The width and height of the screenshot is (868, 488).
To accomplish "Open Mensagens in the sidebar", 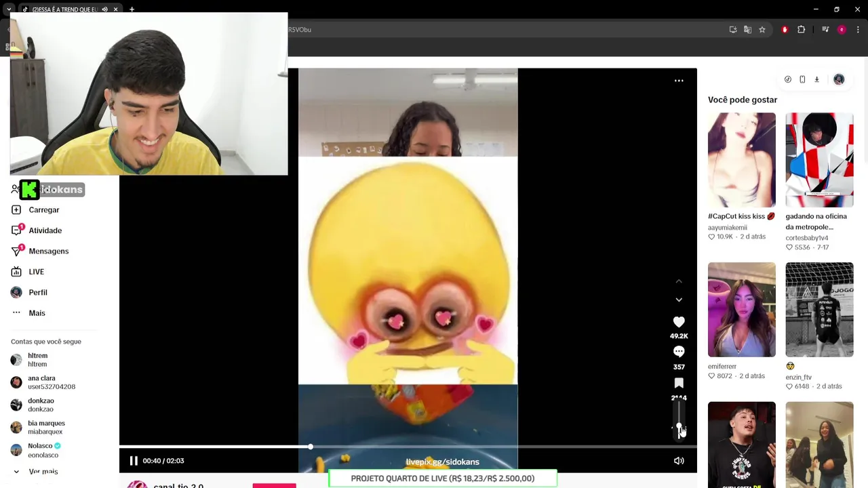I will (x=49, y=251).
